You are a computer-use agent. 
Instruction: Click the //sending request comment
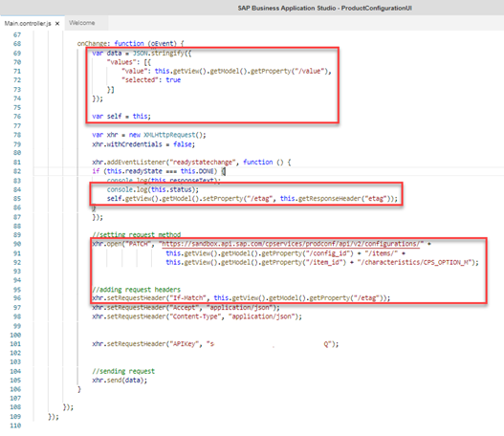point(123,371)
